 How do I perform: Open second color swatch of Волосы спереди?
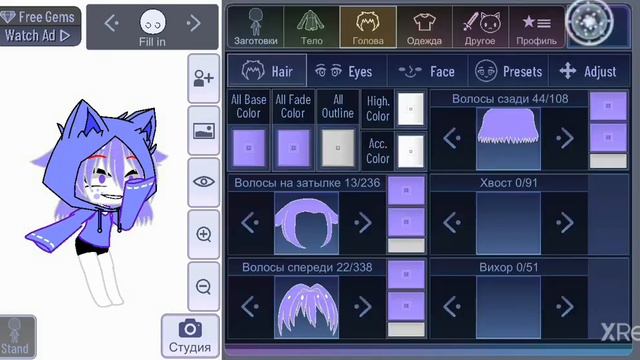click(406, 306)
